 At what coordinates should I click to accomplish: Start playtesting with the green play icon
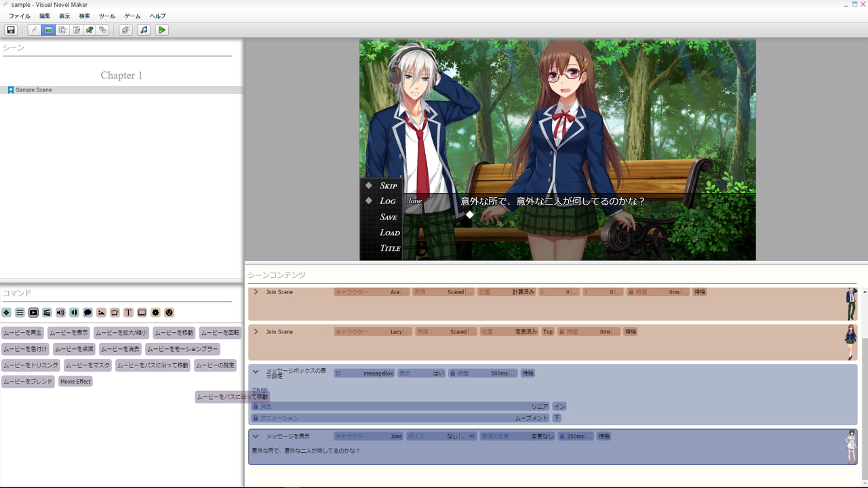162,30
